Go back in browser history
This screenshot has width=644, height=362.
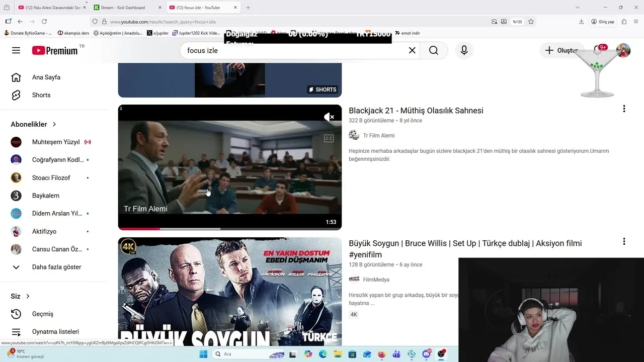(x=20, y=22)
